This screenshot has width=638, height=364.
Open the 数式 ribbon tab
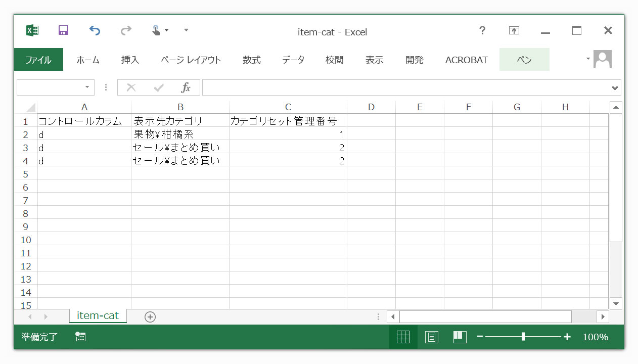[x=251, y=60]
